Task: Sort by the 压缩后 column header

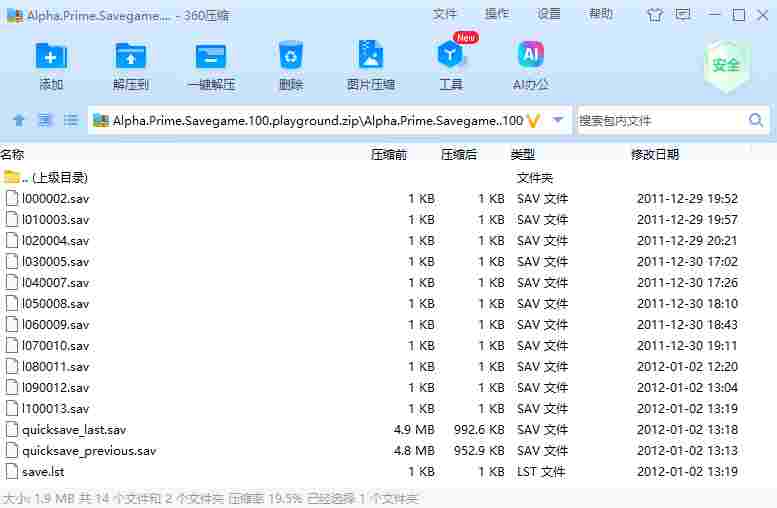Action: (x=459, y=155)
